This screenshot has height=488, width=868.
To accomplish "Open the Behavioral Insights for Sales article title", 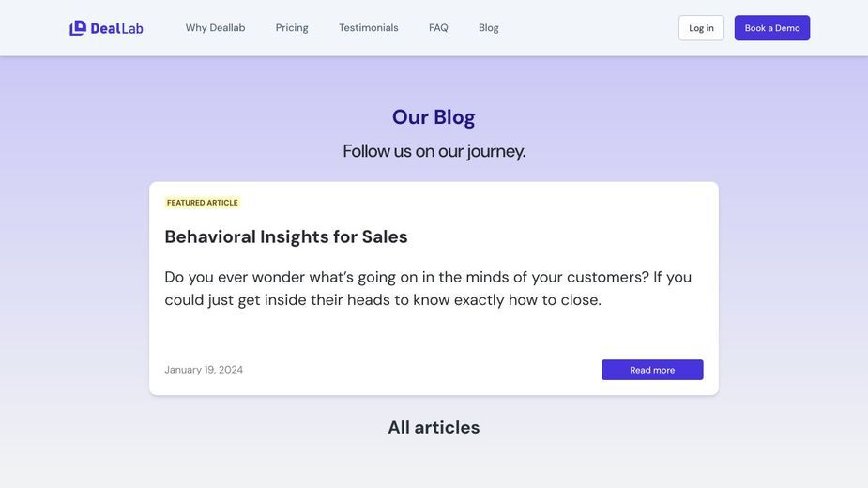I will point(286,236).
